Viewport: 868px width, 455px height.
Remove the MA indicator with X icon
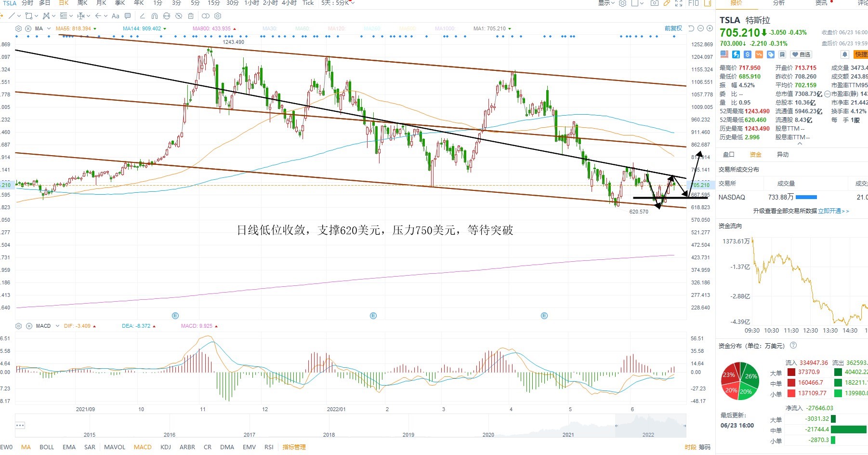[28, 28]
